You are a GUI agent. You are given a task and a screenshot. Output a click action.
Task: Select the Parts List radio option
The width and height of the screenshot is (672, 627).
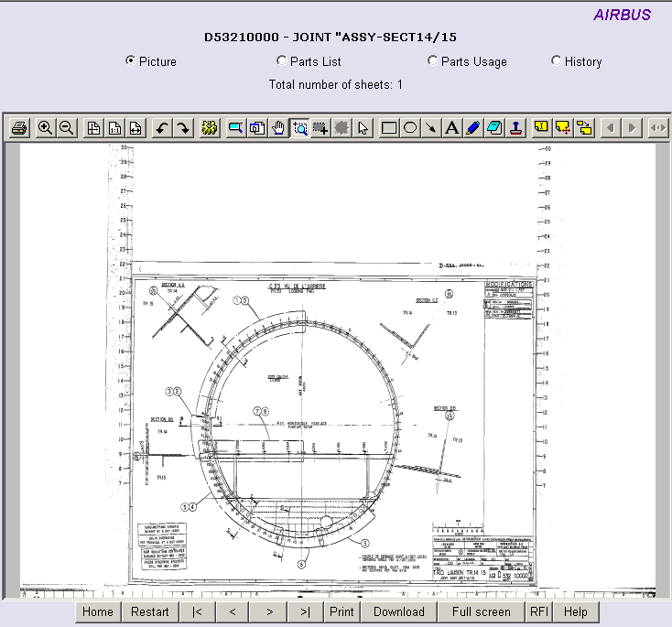(x=282, y=60)
